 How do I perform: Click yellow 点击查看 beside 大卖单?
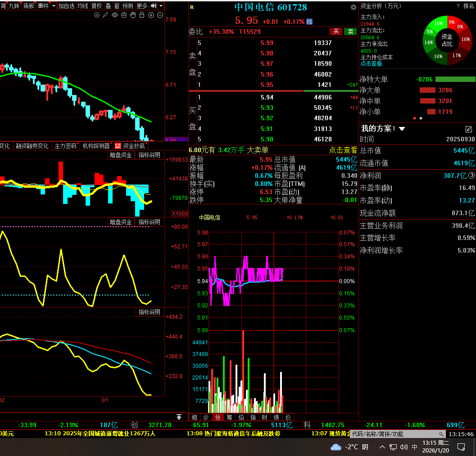(x=343, y=150)
